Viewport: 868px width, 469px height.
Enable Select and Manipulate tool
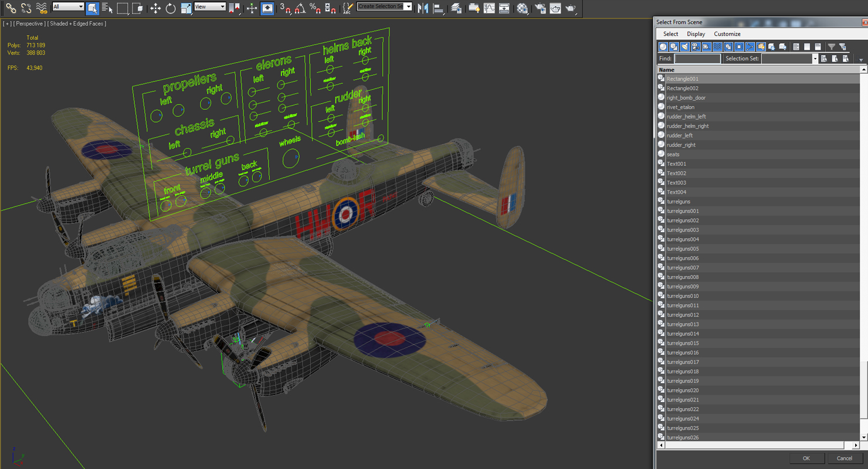[252, 8]
